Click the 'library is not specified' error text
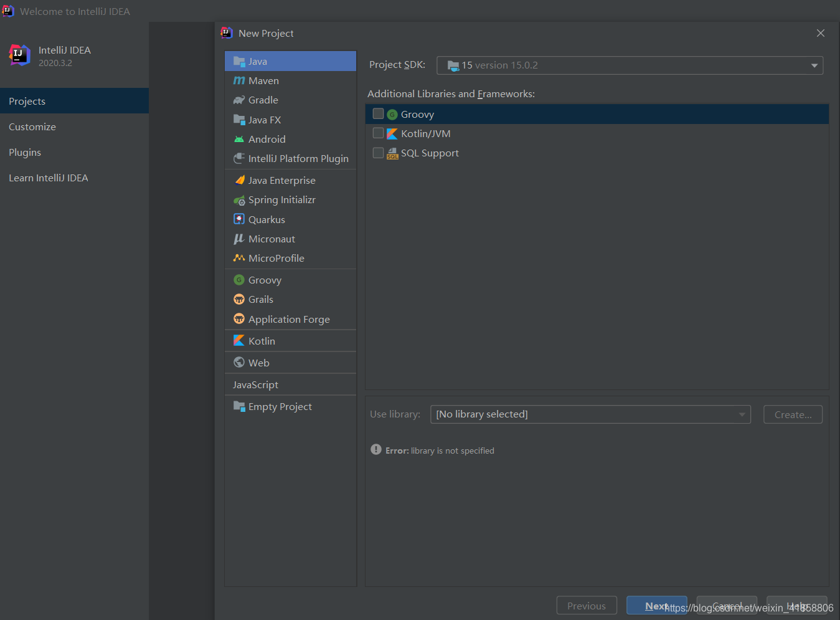Viewport: 840px width, 620px height. click(453, 451)
